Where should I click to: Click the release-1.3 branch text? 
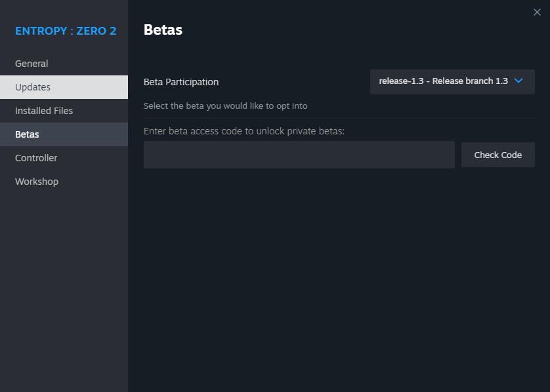443,81
